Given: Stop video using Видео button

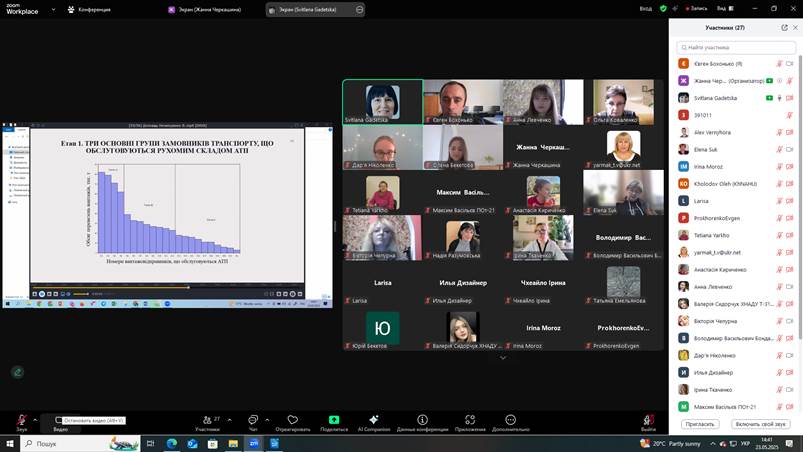Looking at the screenshot, I should (x=60, y=421).
